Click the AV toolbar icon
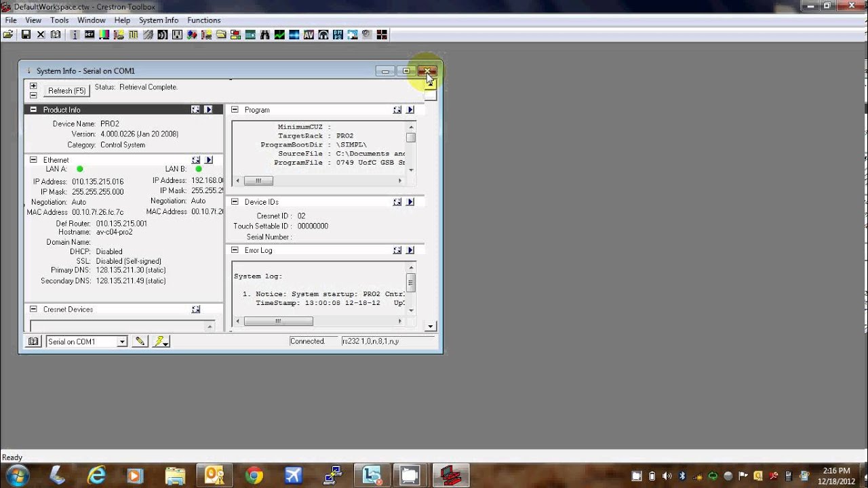Viewport: 868px width, 488px height. [309, 35]
